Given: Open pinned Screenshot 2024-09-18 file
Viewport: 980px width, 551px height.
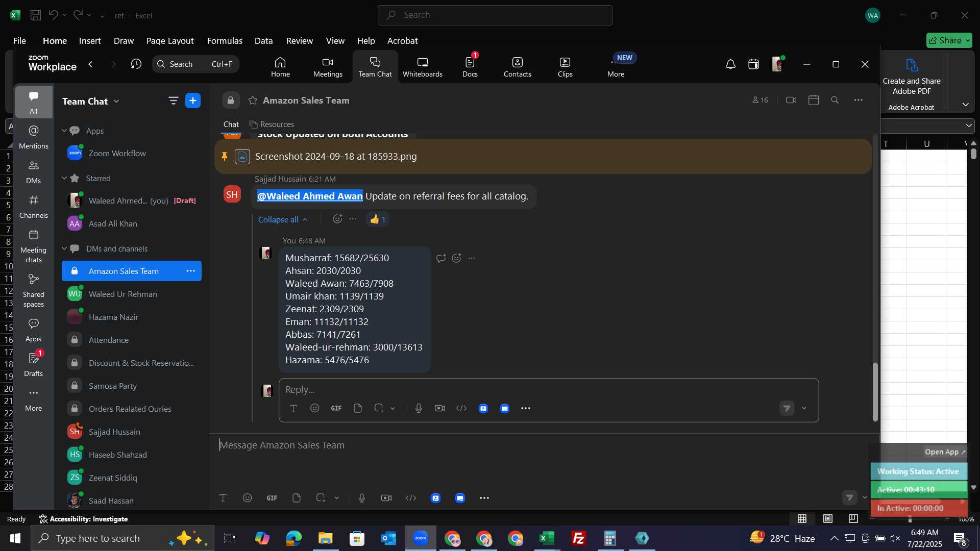Looking at the screenshot, I should click(x=336, y=157).
